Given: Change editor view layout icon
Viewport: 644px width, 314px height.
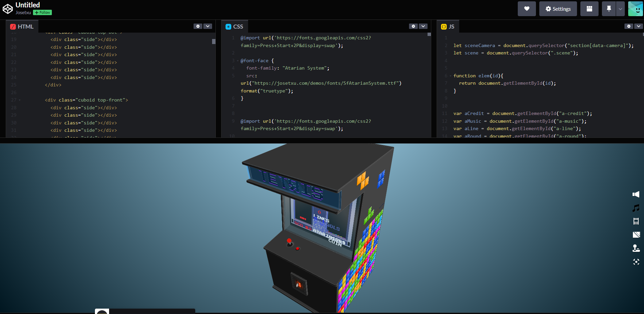Looking at the screenshot, I should [589, 9].
